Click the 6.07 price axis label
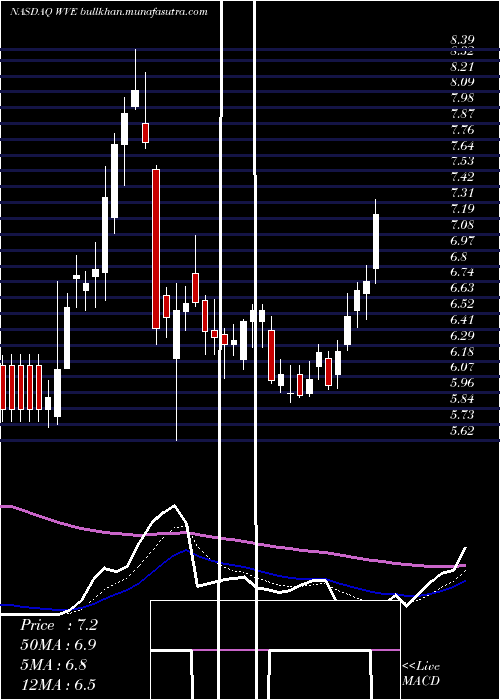 (462, 367)
